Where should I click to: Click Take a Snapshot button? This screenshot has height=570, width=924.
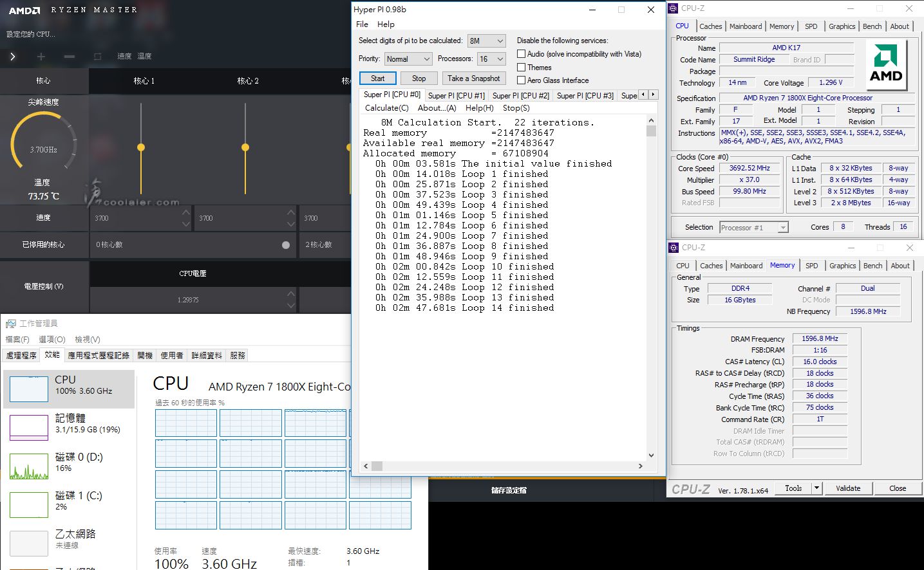473,78
